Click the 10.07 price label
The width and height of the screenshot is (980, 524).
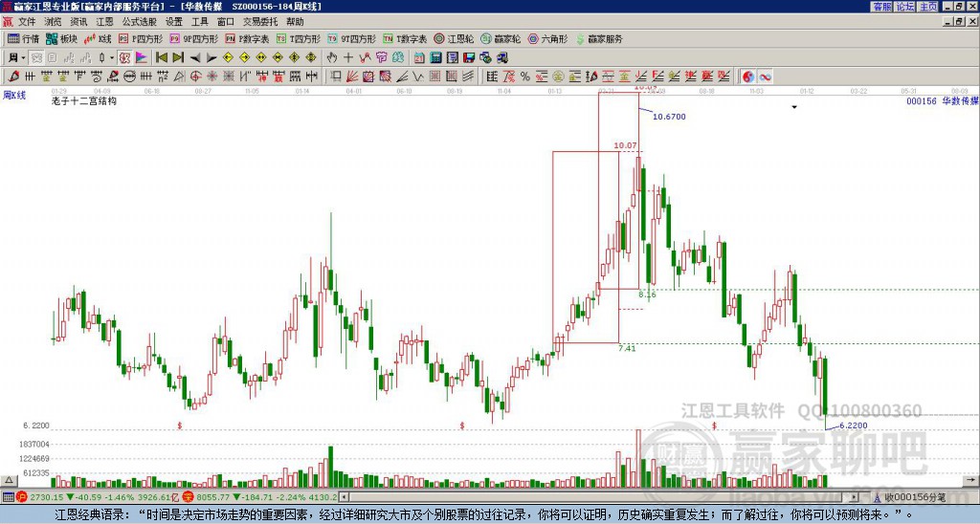pos(625,145)
